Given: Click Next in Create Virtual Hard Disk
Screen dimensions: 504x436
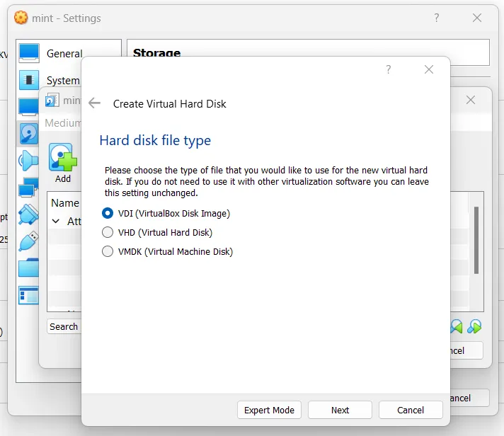Looking at the screenshot, I should pyautogui.click(x=340, y=410).
